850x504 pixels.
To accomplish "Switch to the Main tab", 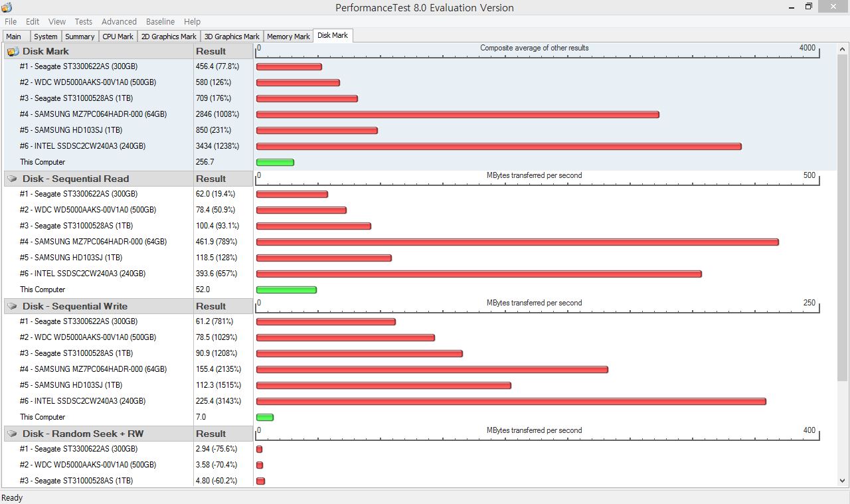I will pos(16,37).
